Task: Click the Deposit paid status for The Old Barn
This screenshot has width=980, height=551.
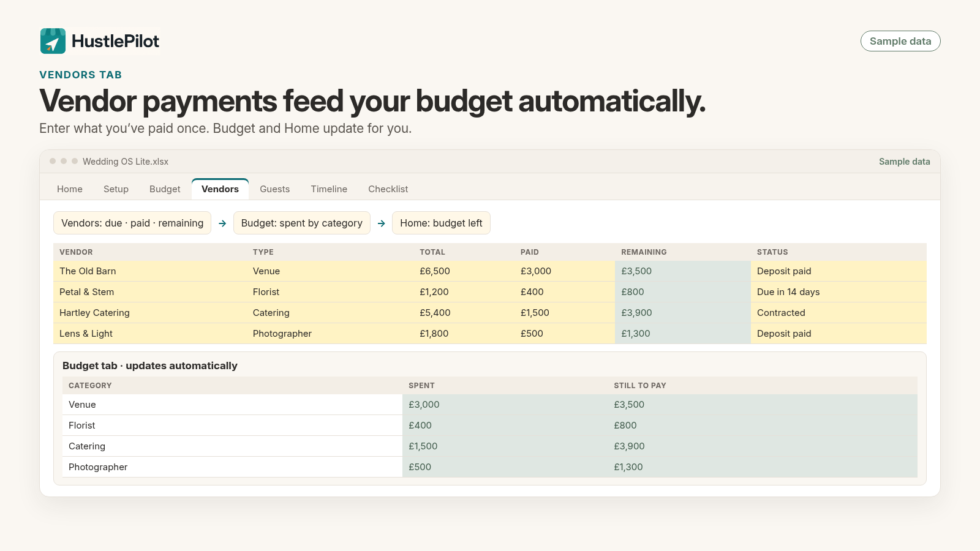Action: coord(839,271)
